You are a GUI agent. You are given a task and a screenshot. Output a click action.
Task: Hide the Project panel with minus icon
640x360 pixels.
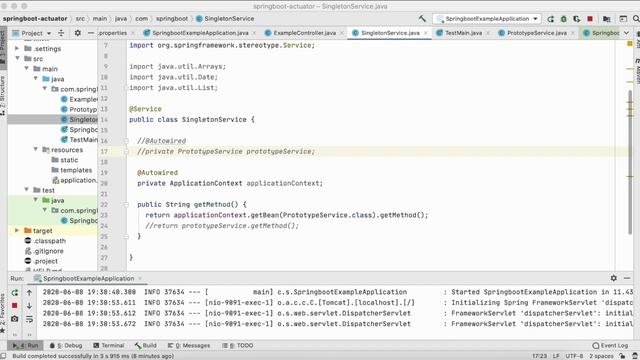(x=91, y=33)
